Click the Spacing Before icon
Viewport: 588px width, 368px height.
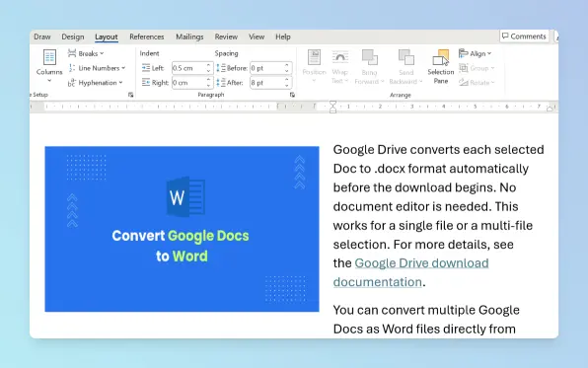(221, 68)
